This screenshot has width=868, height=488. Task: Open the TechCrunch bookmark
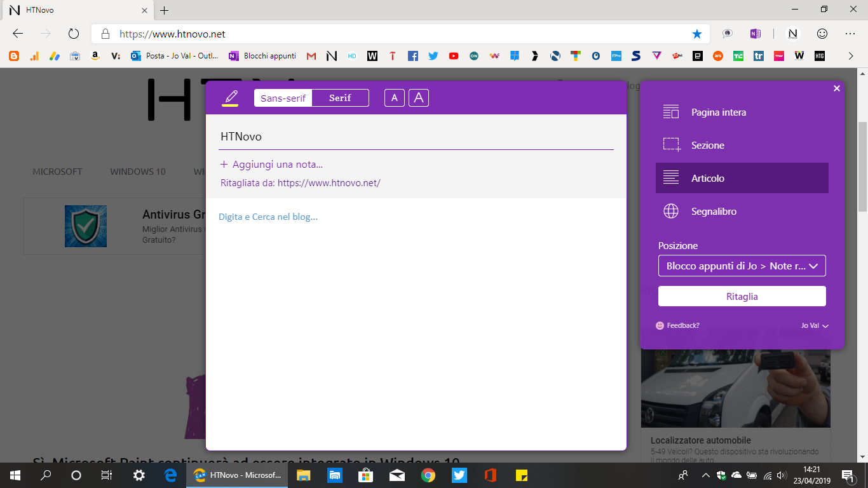click(x=738, y=56)
